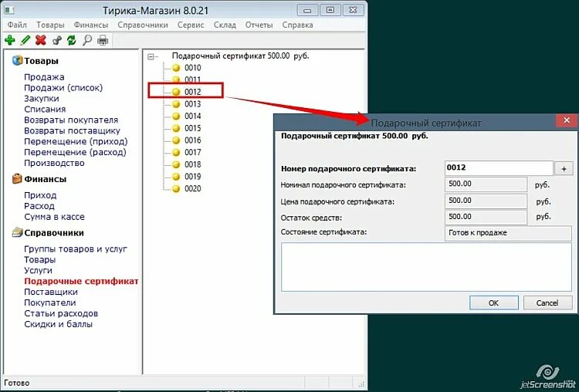Open the Продажа link in sidebar
The width and height of the screenshot is (579, 392).
pyautogui.click(x=44, y=76)
